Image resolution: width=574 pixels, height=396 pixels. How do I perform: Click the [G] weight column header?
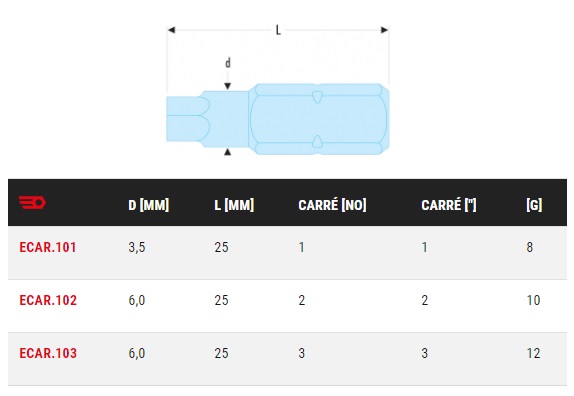534,205
